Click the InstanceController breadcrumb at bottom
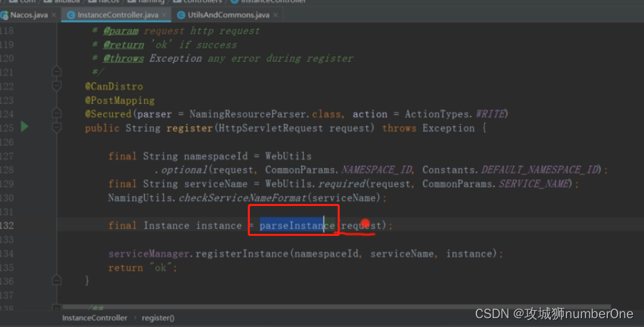The image size is (644, 327). point(95,318)
